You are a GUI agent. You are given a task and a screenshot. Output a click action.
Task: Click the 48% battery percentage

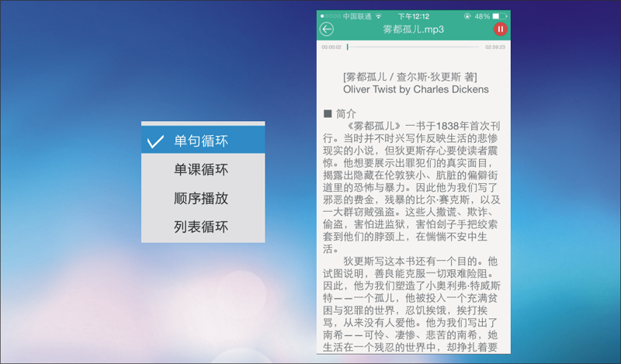pos(482,16)
